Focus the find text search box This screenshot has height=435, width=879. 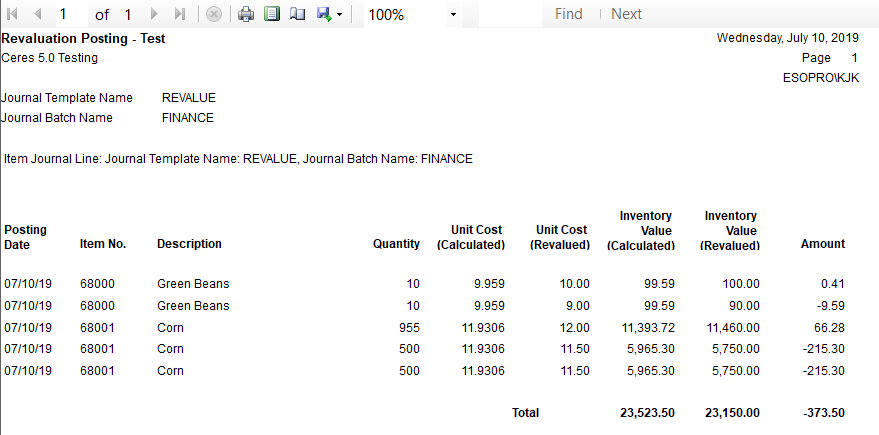tap(508, 14)
